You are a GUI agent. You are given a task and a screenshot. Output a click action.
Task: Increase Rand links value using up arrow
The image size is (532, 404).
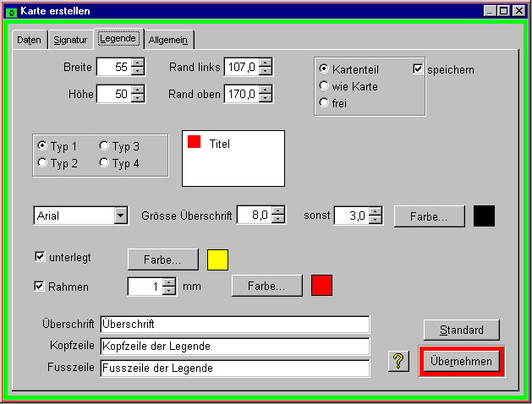coord(266,63)
